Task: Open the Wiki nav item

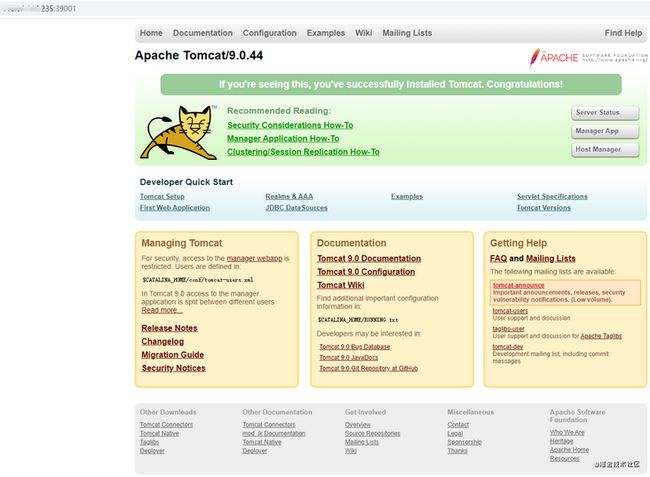Action: 364,33
